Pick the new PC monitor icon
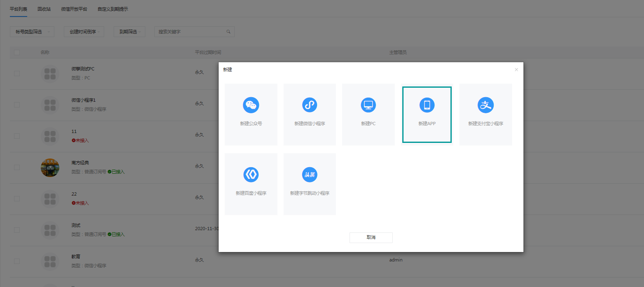Viewport: 644px width, 287px height. [368, 105]
